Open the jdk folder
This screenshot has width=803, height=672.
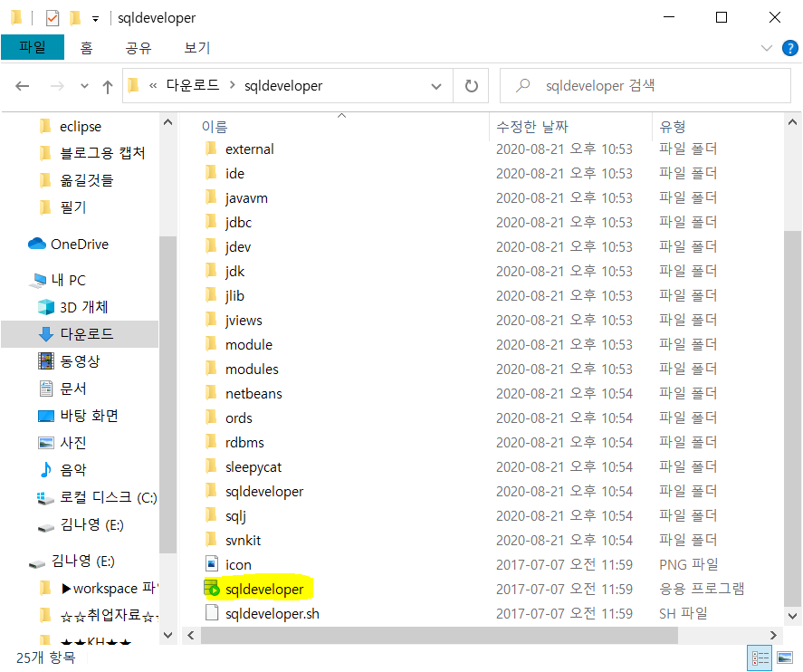(x=234, y=272)
